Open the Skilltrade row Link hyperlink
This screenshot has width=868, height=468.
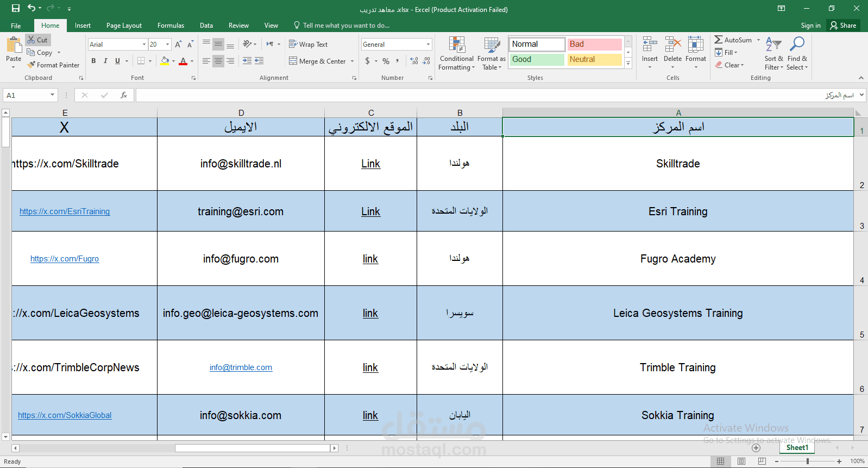370,164
